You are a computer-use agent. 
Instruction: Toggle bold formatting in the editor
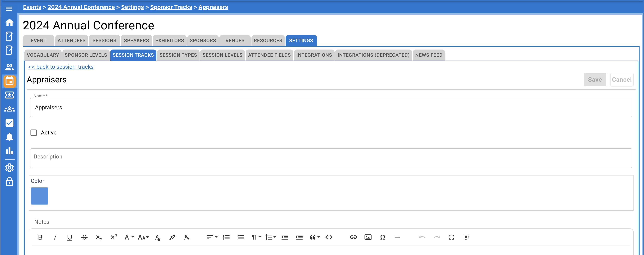40,237
